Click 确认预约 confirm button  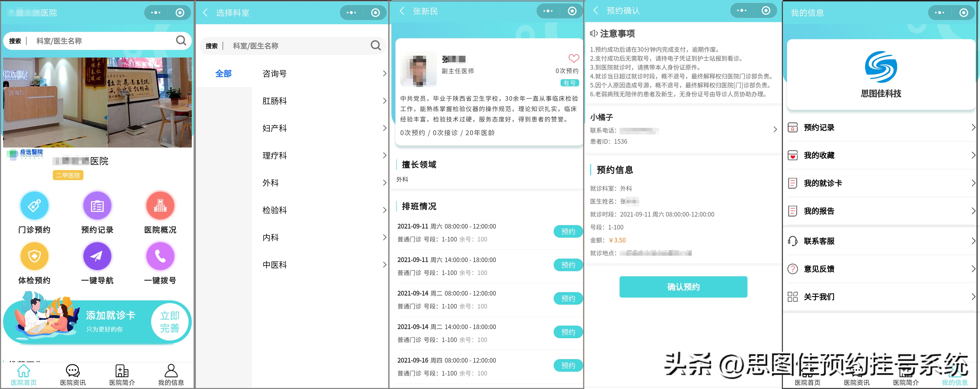pyautogui.click(x=683, y=287)
